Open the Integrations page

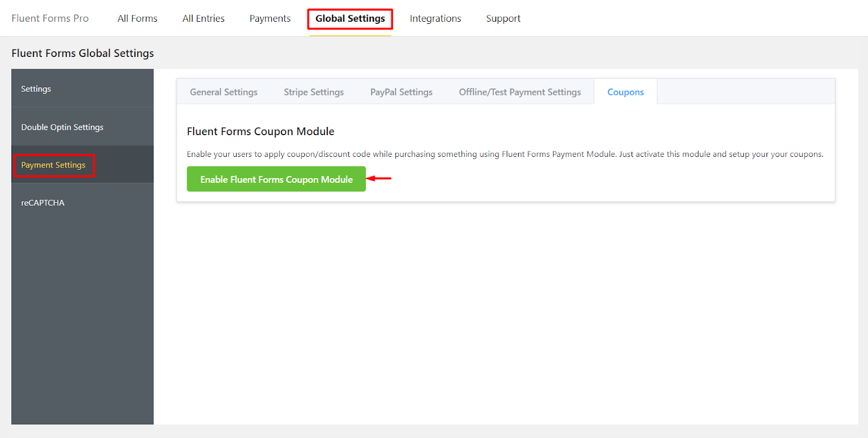tap(435, 18)
